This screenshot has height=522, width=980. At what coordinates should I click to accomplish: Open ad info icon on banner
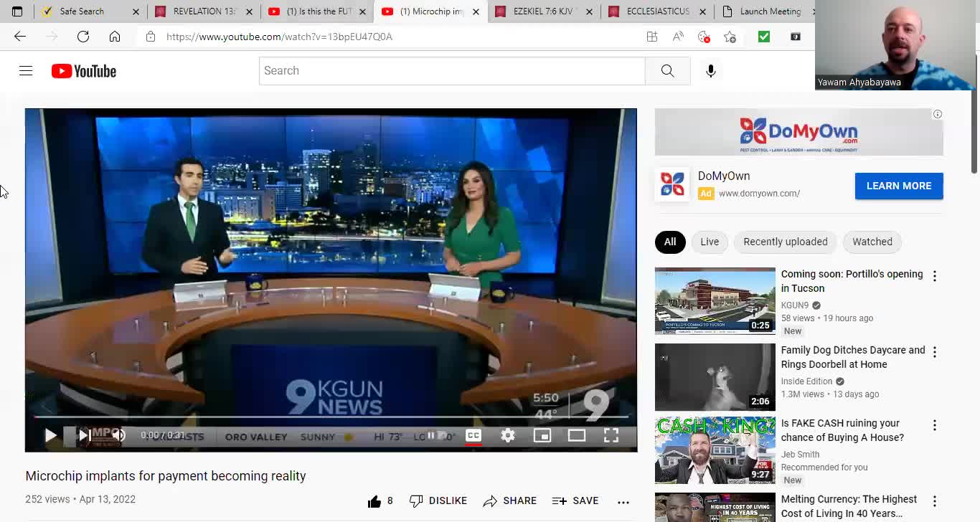937,114
